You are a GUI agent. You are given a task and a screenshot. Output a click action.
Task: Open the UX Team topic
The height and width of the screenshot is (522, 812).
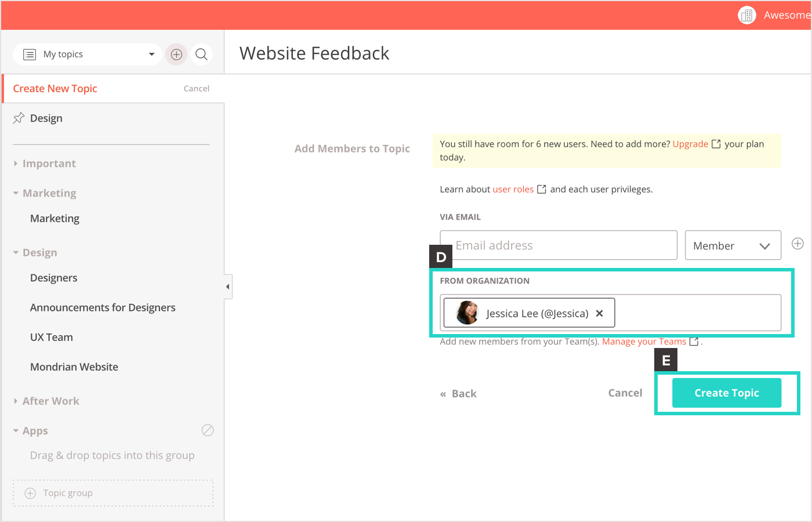(x=52, y=337)
